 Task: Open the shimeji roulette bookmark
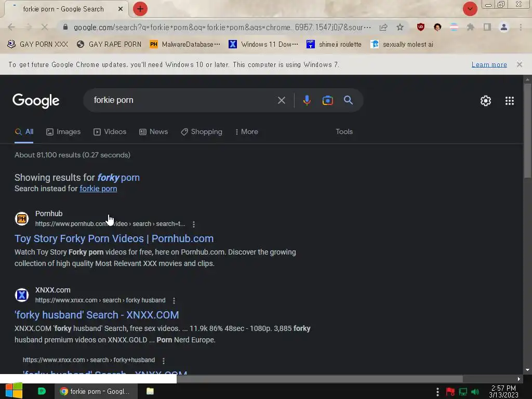pyautogui.click(x=334, y=45)
